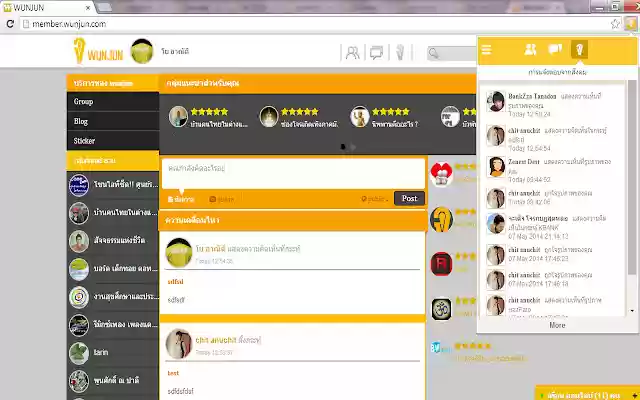640x400 pixels.
Task: Click the red heart group icon
Action: (441, 174)
